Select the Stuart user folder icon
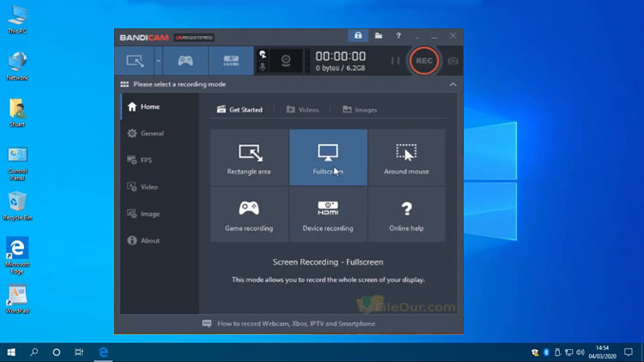644x362 pixels. (x=17, y=113)
